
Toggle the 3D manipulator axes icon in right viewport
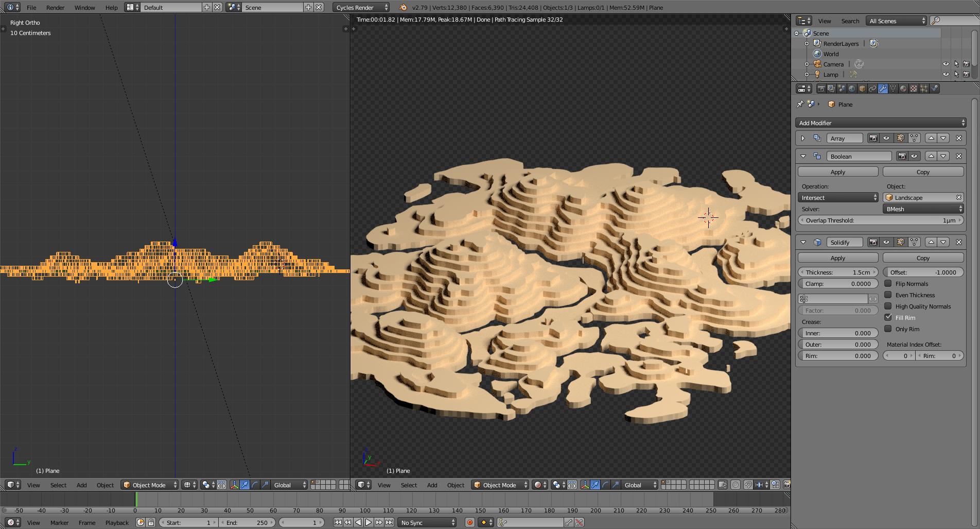[x=585, y=485]
